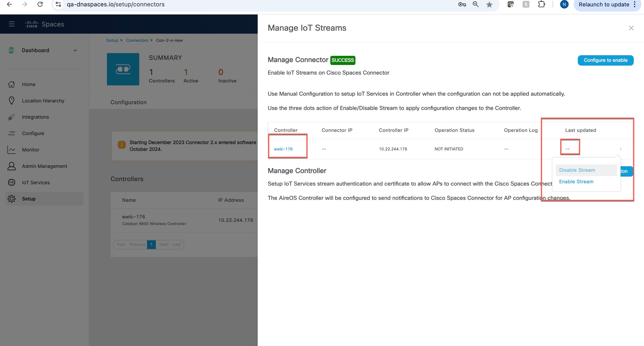Bookmark this page with star icon
This screenshot has width=644, height=346.
coord(489,4)
